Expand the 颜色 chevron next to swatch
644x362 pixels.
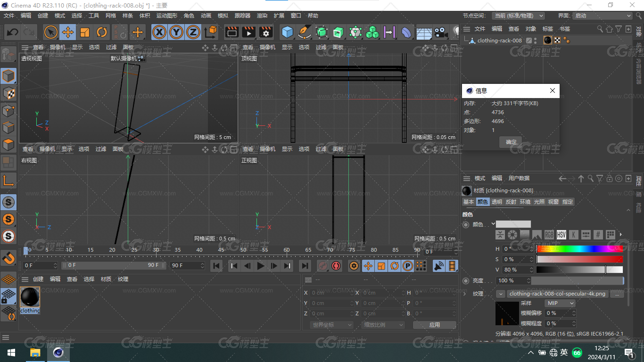point(493,224)
